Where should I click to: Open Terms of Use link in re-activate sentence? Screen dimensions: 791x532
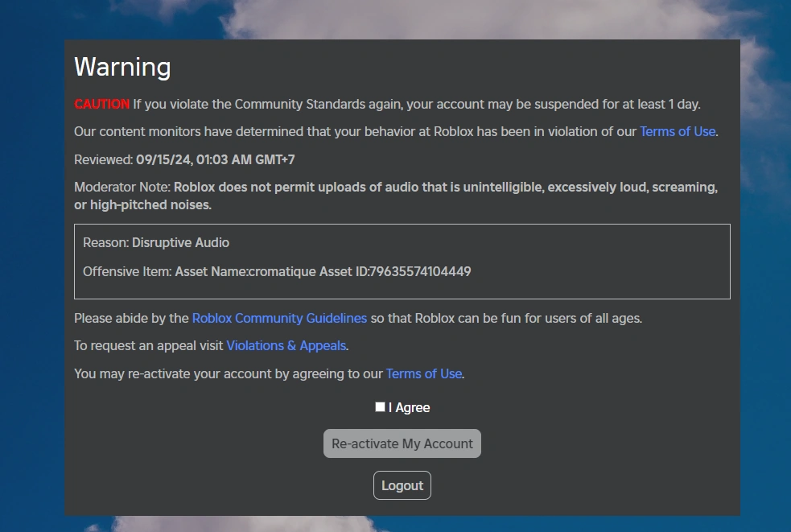pyautogui.click(x=424, y=373)
